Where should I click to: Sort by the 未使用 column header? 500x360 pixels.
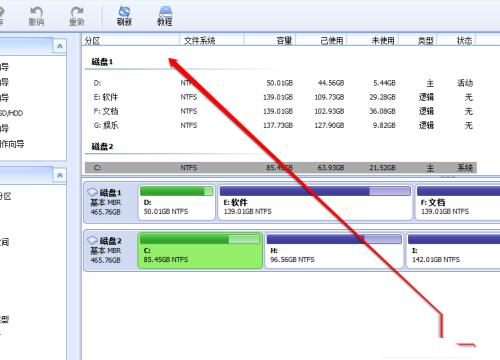click(373, 41)
